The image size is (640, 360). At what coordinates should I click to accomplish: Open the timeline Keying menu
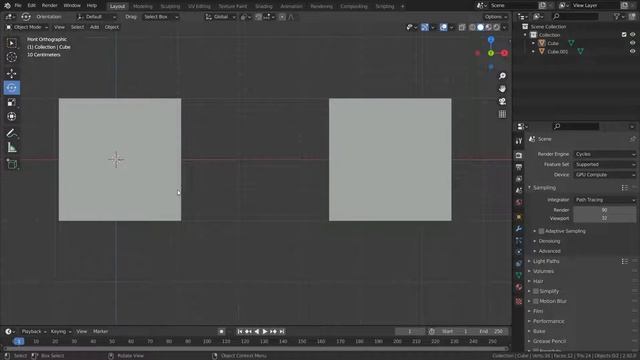pos(60,331)
